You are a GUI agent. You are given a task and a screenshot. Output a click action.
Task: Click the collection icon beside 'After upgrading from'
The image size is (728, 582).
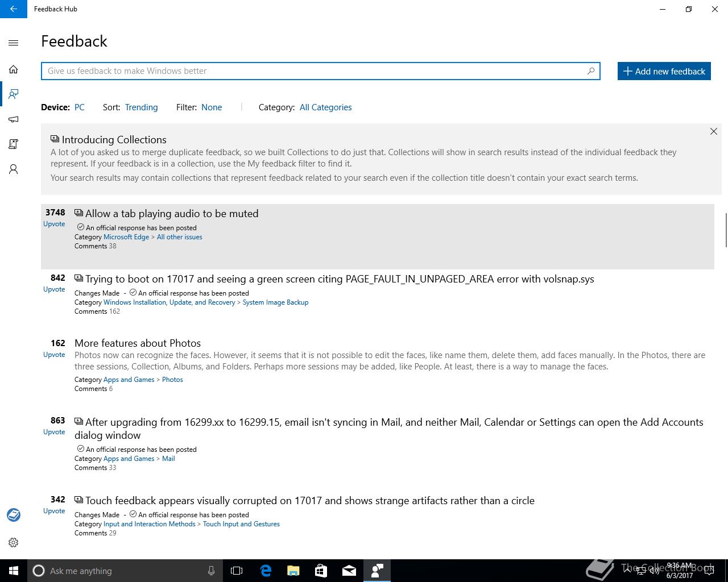point(78,422)
